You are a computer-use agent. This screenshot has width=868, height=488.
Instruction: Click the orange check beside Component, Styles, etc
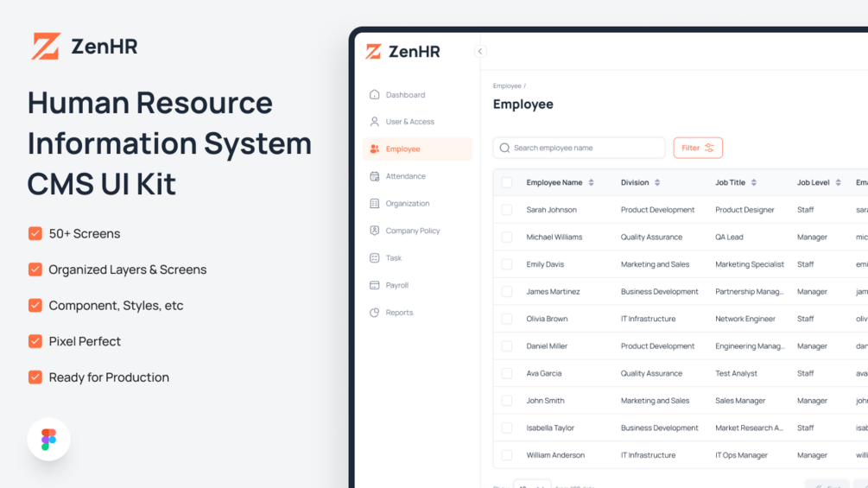click(35, 306)
